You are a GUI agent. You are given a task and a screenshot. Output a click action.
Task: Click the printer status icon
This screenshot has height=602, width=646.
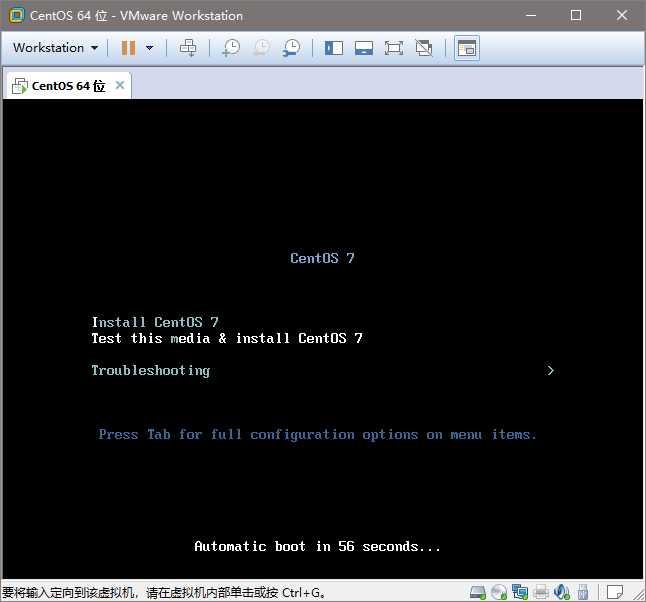click(x=541, y=593)
